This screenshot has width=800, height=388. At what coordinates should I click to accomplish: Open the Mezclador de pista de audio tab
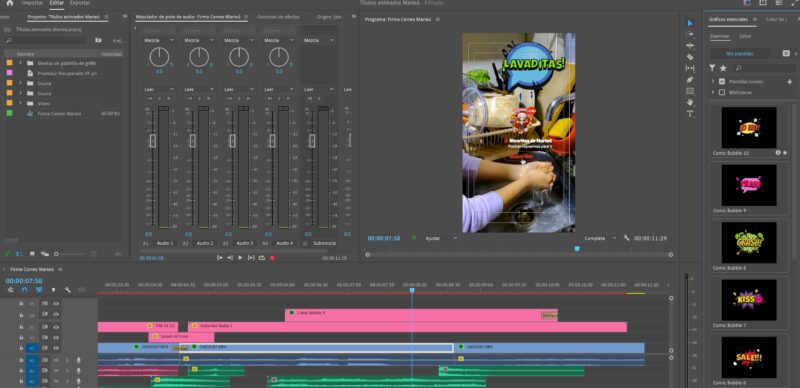pyautogui.click(x=188, y=17)
